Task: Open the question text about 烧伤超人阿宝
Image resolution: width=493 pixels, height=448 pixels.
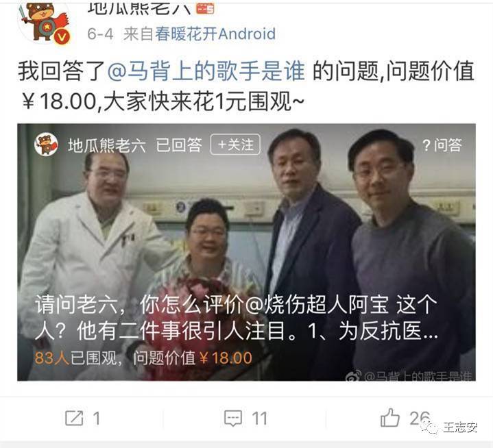Action: (x=236, y=318)
